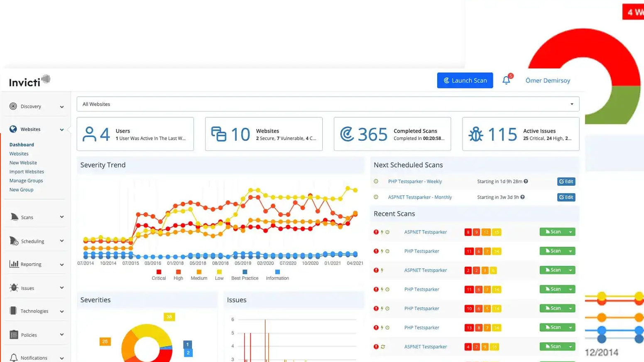Click the 115 Active Issues card
The image size is (644, 362).
tap(521, 134)
